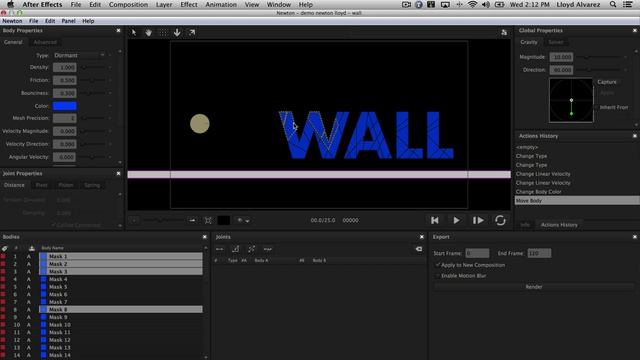Click the volume icon in menu bar

[x=486, y=4]
